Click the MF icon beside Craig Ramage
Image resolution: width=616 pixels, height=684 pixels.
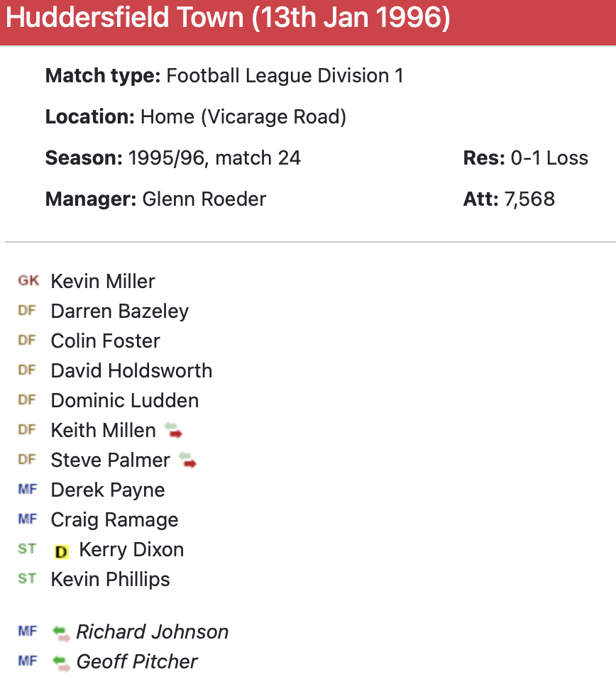pos(27,519)
